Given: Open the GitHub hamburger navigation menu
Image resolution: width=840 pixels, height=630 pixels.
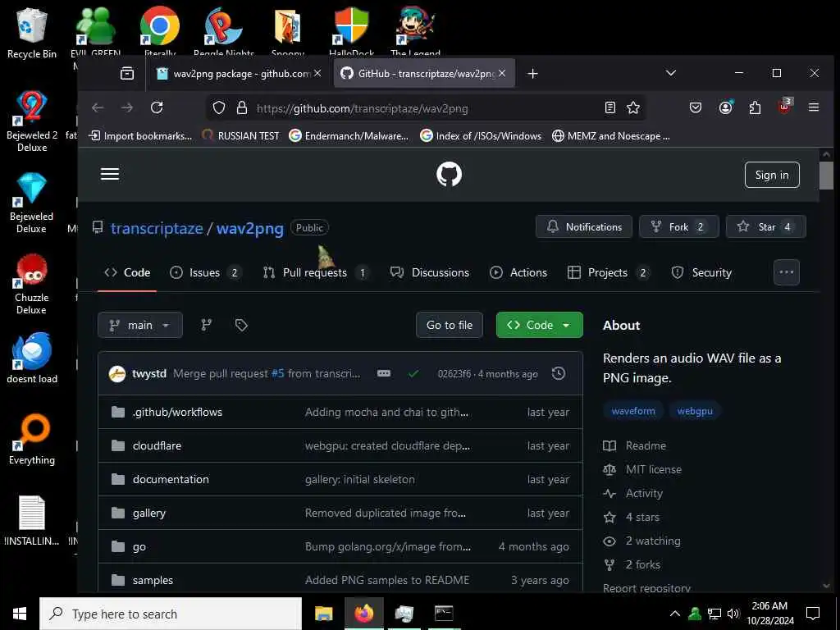Looking at the screenshot, I should tap(110, 174).
